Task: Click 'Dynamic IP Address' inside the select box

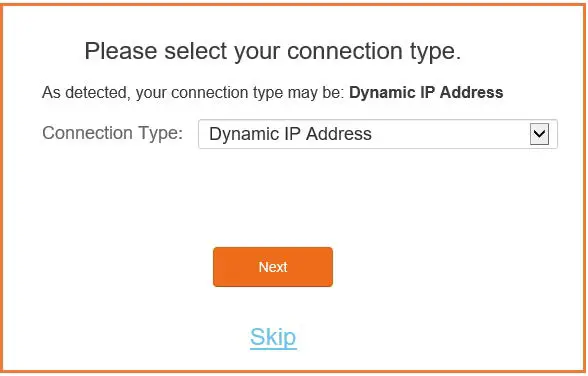Action: [x=290, y=134]
